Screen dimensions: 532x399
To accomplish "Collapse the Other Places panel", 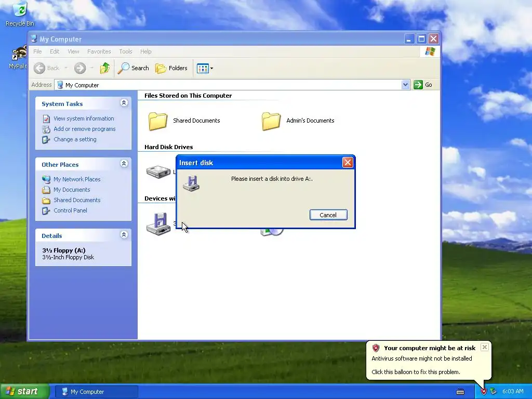I will [x=124, y=164].
